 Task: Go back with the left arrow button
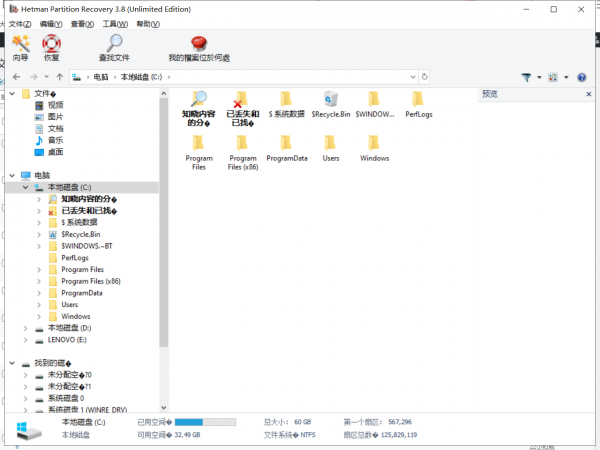coord(16,77)
